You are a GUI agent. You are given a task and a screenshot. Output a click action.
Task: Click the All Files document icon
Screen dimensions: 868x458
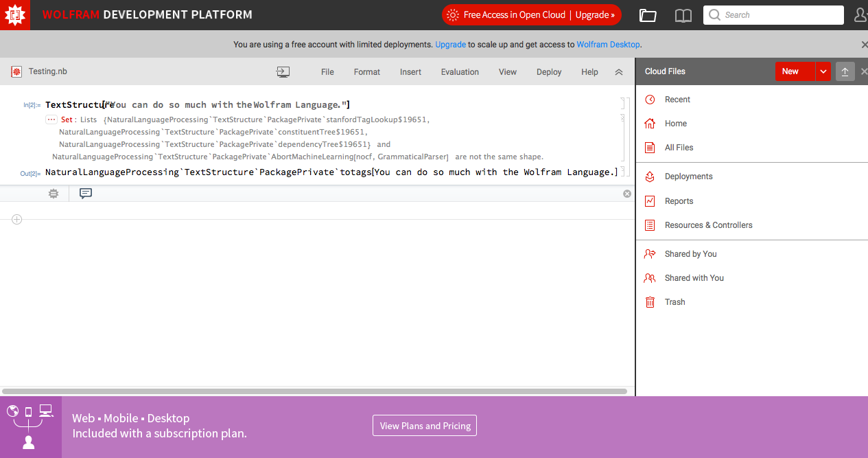pyautogui.click(x=650, y=148)
